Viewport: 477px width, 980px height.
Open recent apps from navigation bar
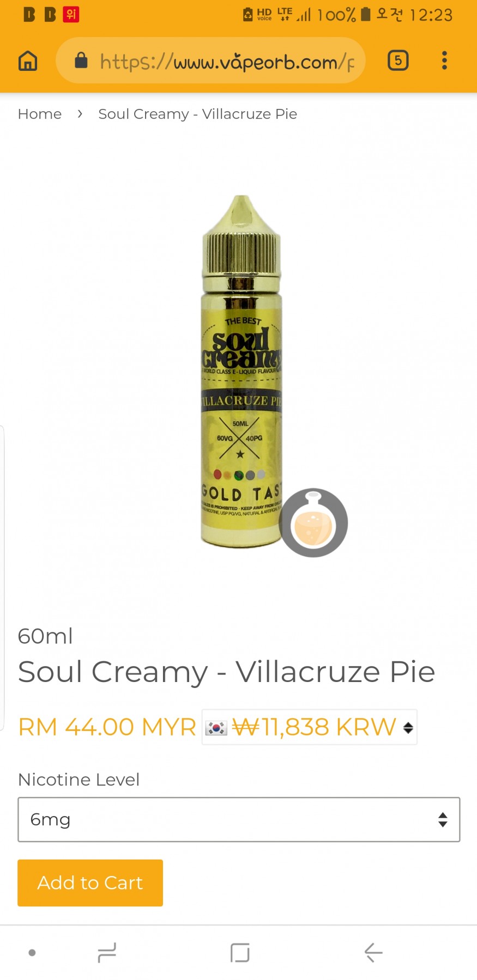tap(107, 952)
